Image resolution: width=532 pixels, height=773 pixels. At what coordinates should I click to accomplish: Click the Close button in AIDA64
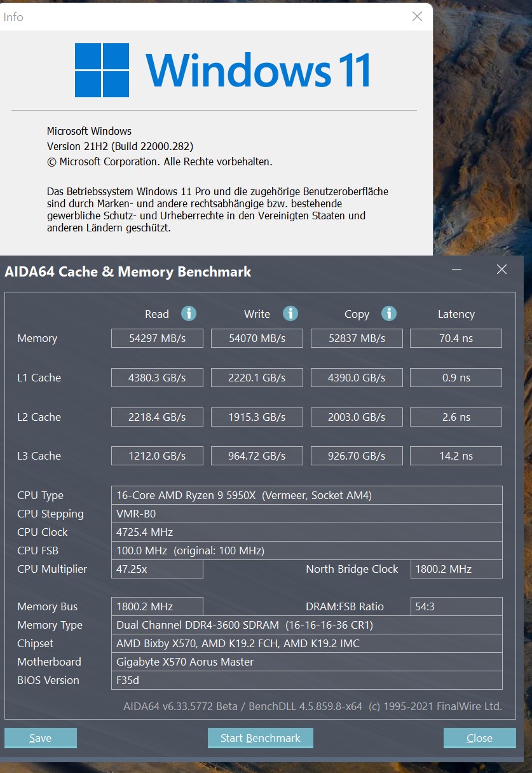479,738
